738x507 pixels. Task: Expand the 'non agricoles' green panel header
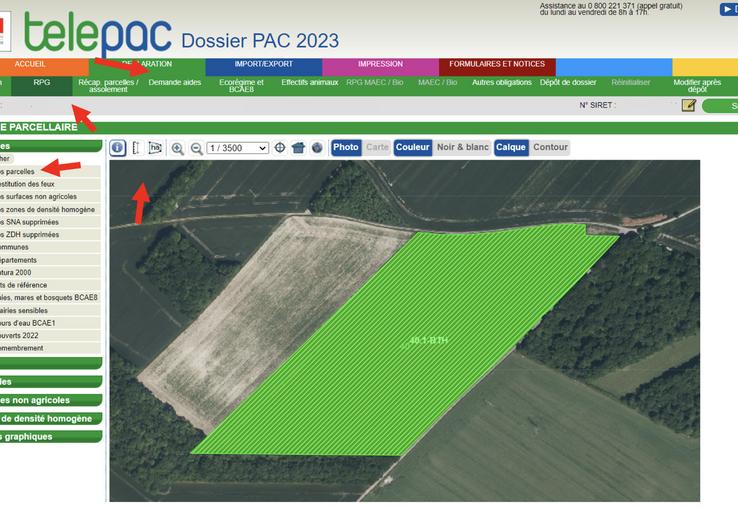[50, 400]
